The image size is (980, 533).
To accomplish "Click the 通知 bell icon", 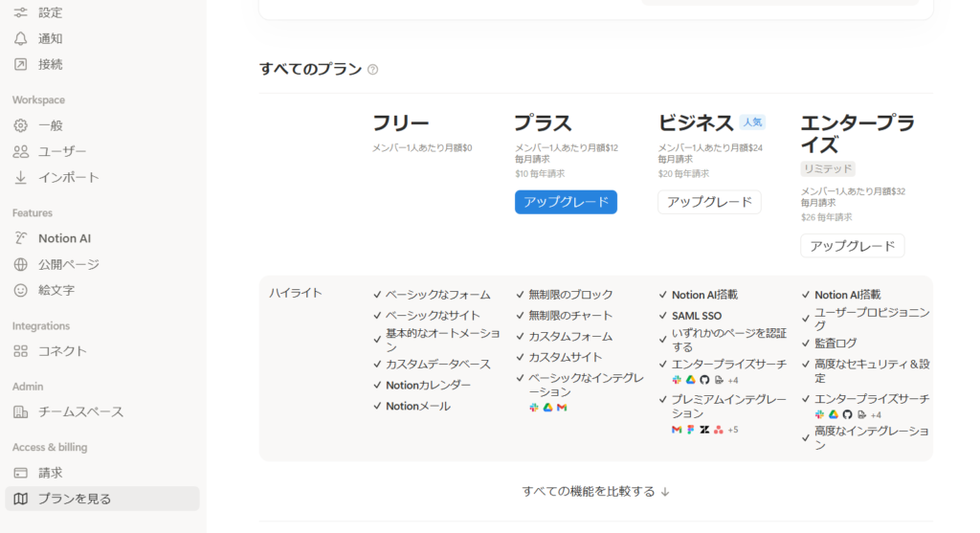I will click(21, 38).
